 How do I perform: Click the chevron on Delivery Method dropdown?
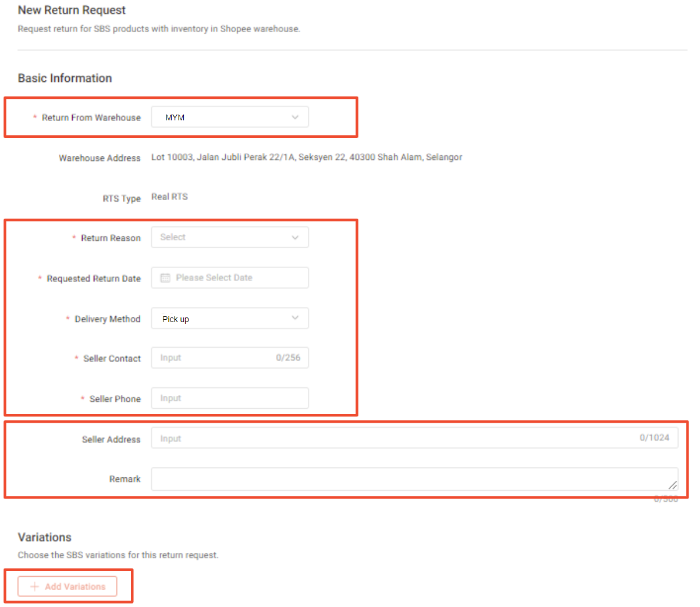296,318
